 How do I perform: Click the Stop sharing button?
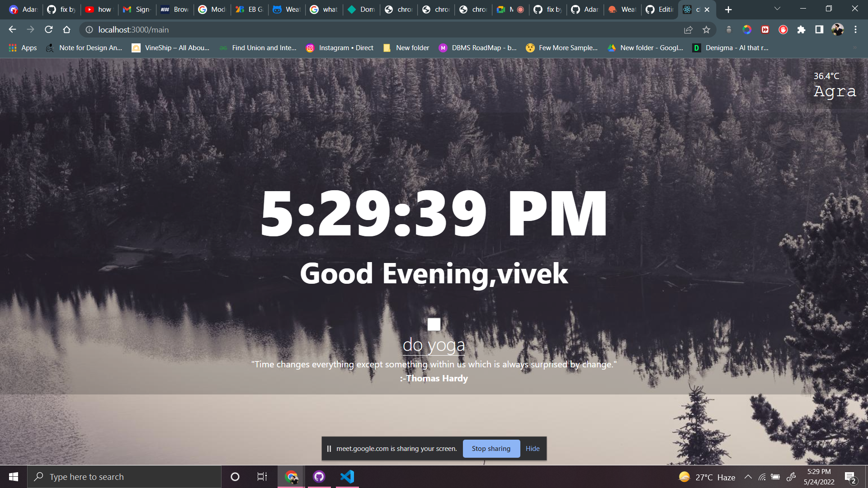[x=491, y=448]
